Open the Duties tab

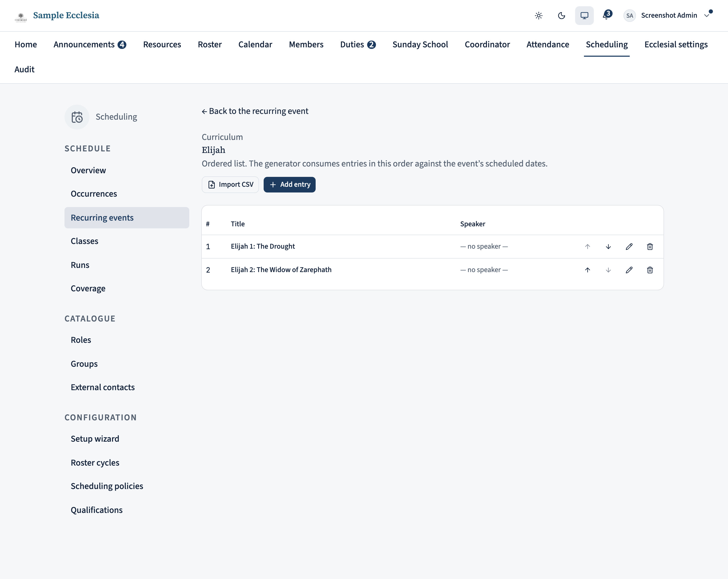pyautogui.click(x=358, y=44)
